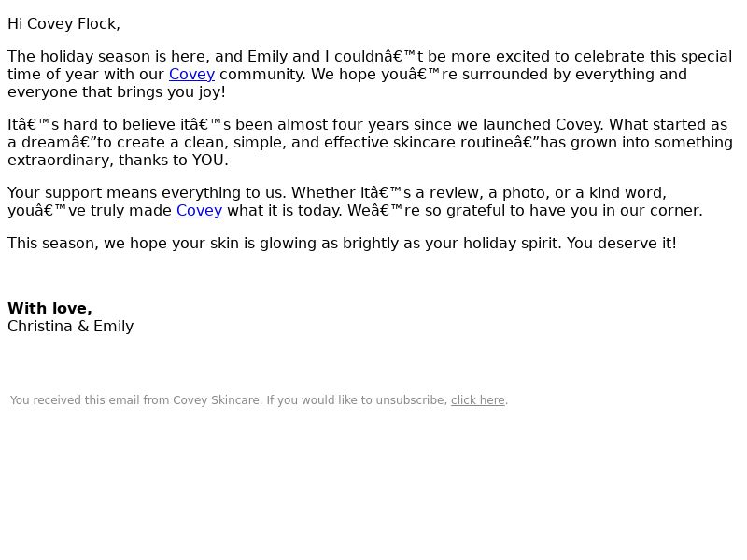The width and height of the screenshot is (747, 560).
Task: Open the Covey link before the word community
Action: pos(191,74)
